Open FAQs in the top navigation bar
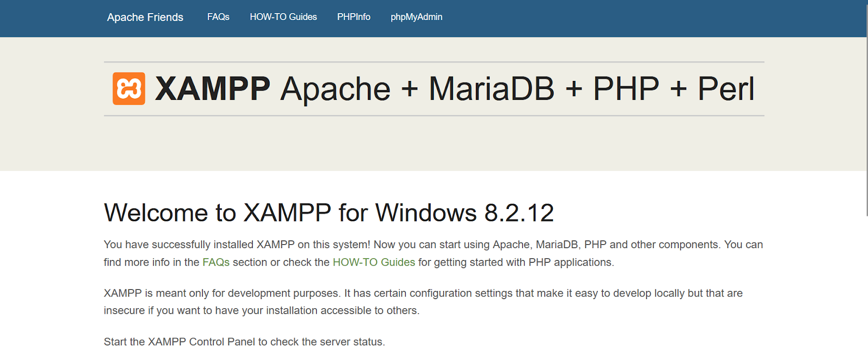 coord(218,17)
